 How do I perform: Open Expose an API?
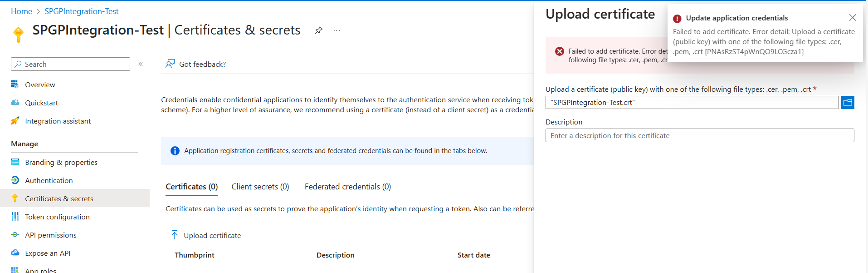(48, 253)
